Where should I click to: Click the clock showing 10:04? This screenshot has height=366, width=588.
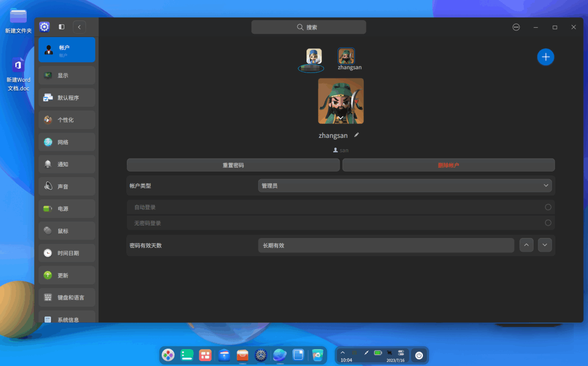[x=346, y=360]
